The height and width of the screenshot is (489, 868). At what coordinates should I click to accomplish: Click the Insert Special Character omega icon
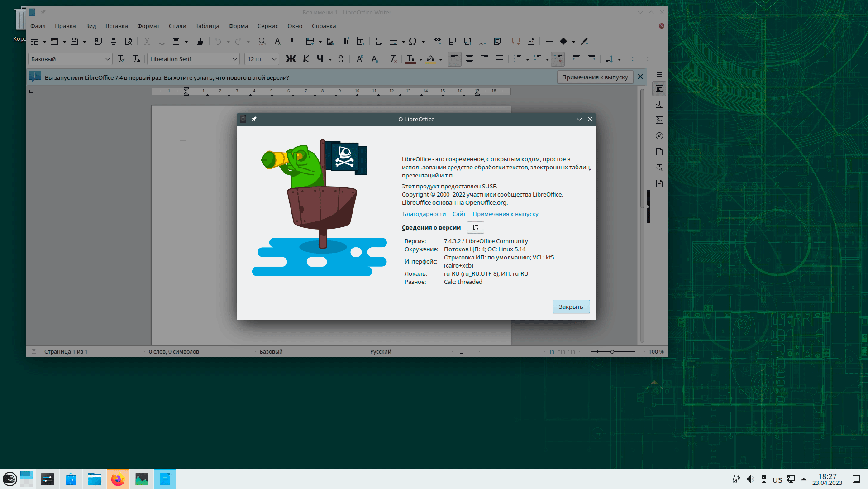[x=412, y=41]
